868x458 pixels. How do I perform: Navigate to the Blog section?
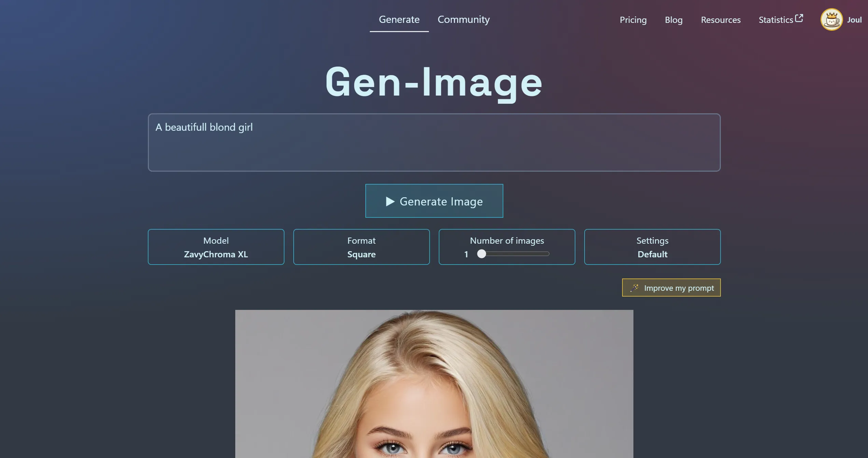click(x=673, y=20)
